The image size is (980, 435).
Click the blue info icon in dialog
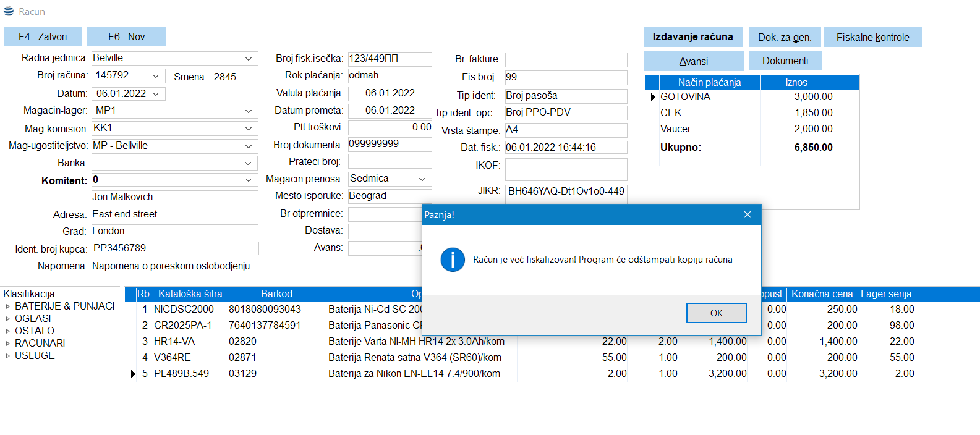click(453, 260)
